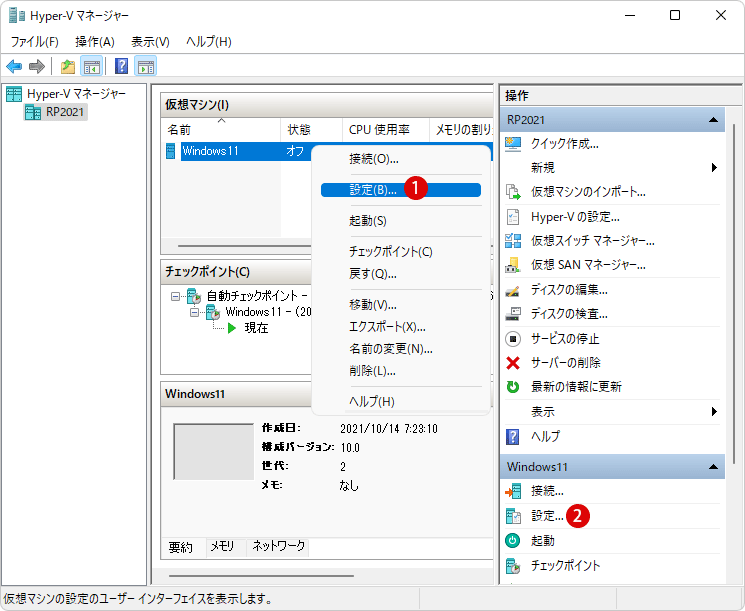The image size is (745, 611).
Task: Select RP2021 server in the tree
Action: pos(56,113)
